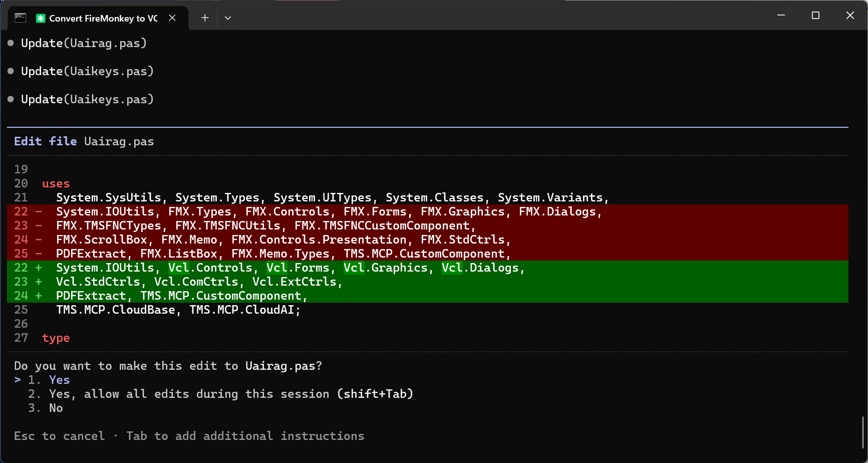Click the maximize icon in the title bar
Image resolution: width=868 pixels, height=463 pixels.
click(x=815, y=15)
